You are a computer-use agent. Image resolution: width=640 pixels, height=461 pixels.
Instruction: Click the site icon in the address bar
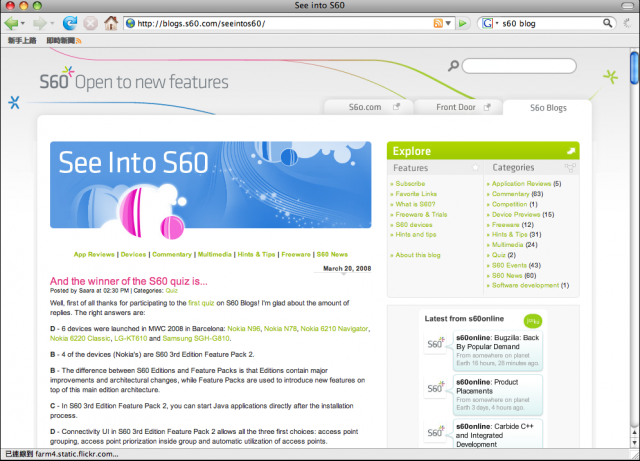point(130,23)
